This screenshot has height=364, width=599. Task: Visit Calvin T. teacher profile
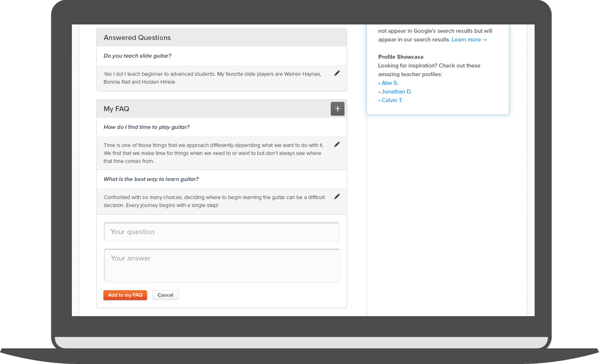pyautogui.click(x=392, y=100)
